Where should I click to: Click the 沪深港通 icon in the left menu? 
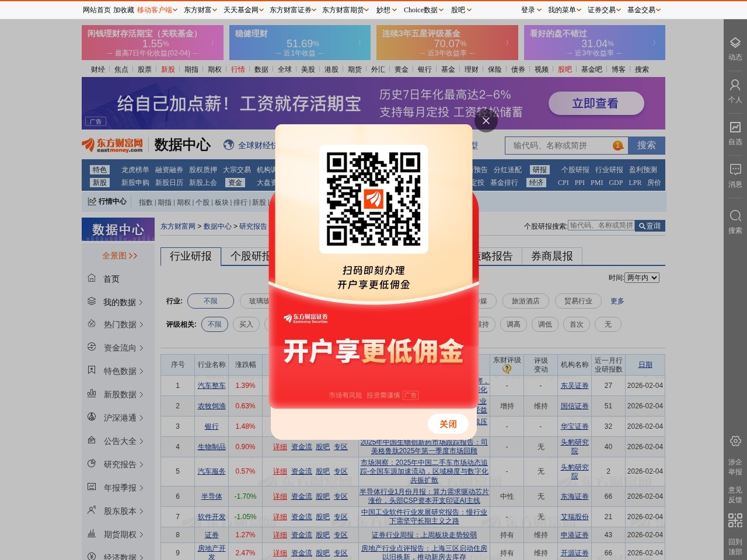92,417
